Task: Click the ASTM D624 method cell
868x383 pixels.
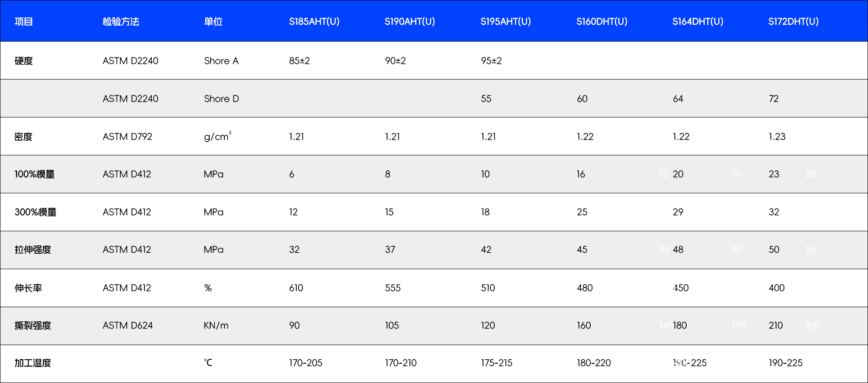Action: pos(128,325)
